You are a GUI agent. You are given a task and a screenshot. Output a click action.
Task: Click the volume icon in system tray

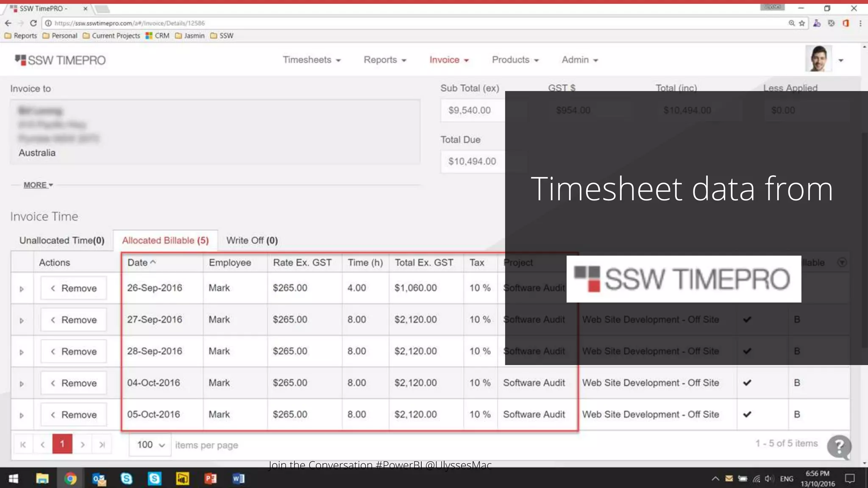[x=769, y=479]
